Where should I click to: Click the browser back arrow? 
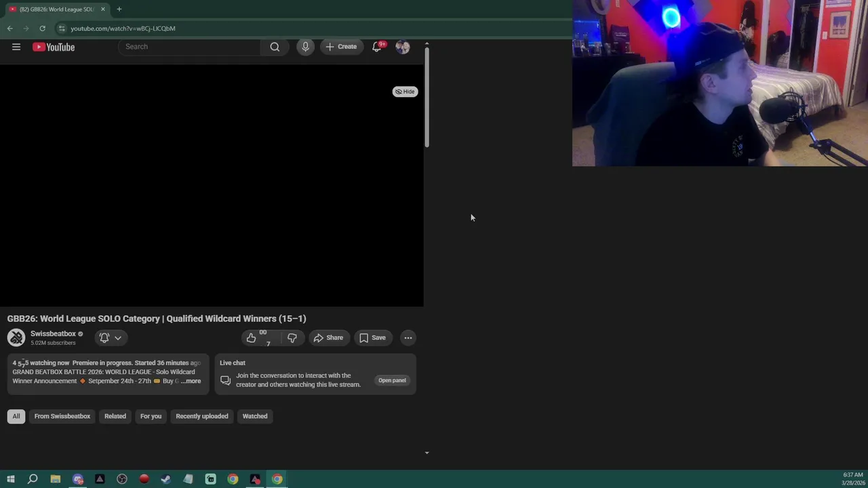(9, 28)
